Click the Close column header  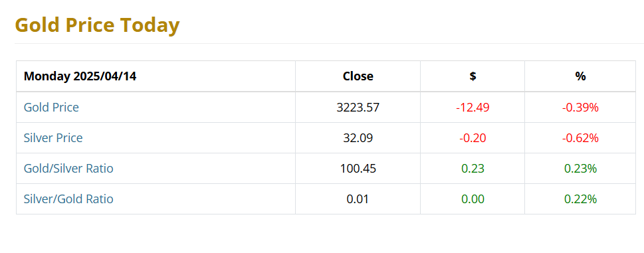358,76
